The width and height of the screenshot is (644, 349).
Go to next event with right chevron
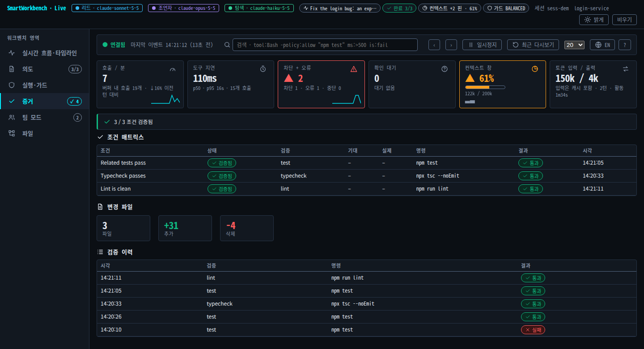coord(451,45)
